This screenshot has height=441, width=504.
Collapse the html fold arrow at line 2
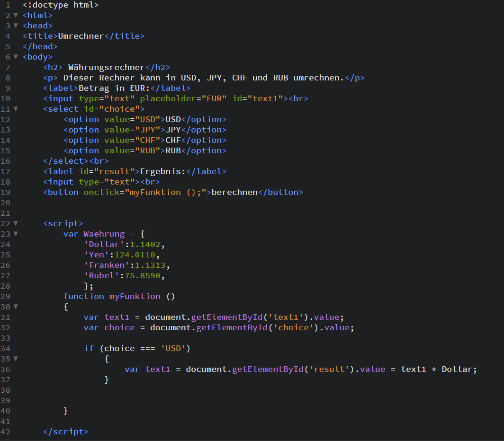(16, 15)
